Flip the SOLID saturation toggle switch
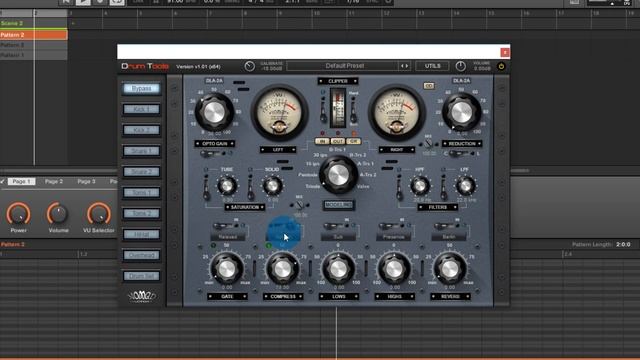Image resolution: width=640 pixels, height=360 pixels. tap(251, 187)
